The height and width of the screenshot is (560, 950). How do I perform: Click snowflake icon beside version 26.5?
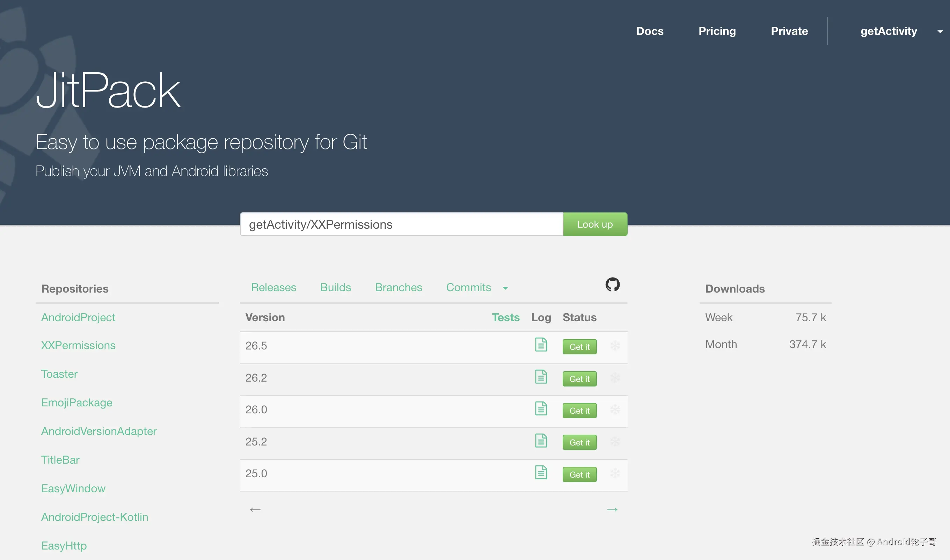click(x=615, y=346)
